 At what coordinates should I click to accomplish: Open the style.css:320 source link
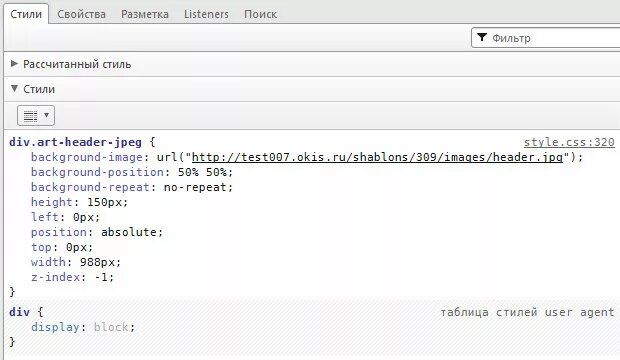pyautogui.click(x=569, y=142)
